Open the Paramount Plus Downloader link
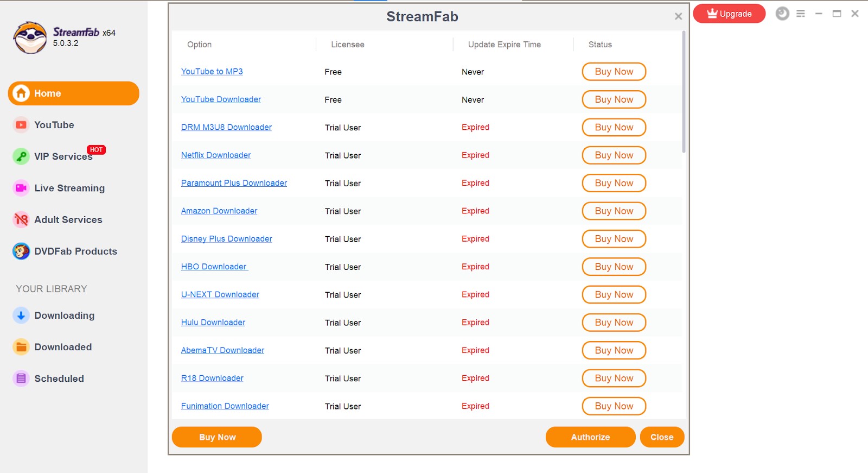 234,183
